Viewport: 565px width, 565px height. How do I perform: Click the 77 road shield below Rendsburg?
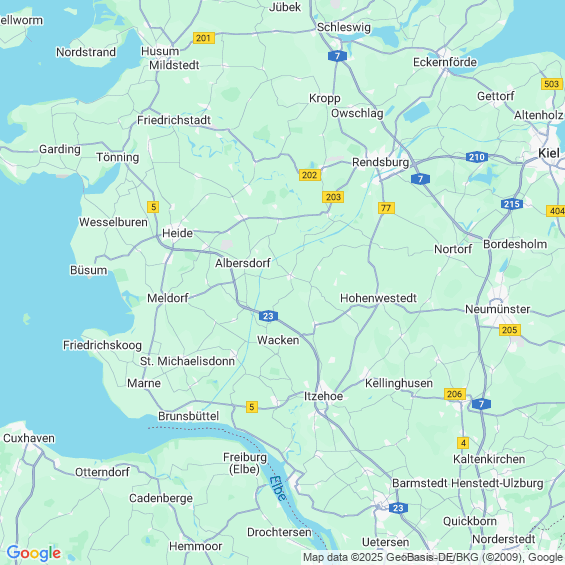tap(386, 208)
